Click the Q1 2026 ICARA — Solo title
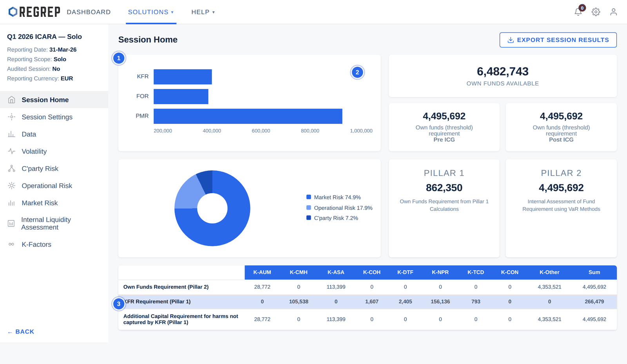 (44, 37)
